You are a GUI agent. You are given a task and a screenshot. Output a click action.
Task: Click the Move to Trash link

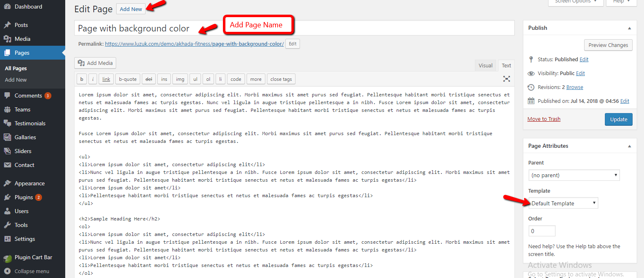click(544, 119)
